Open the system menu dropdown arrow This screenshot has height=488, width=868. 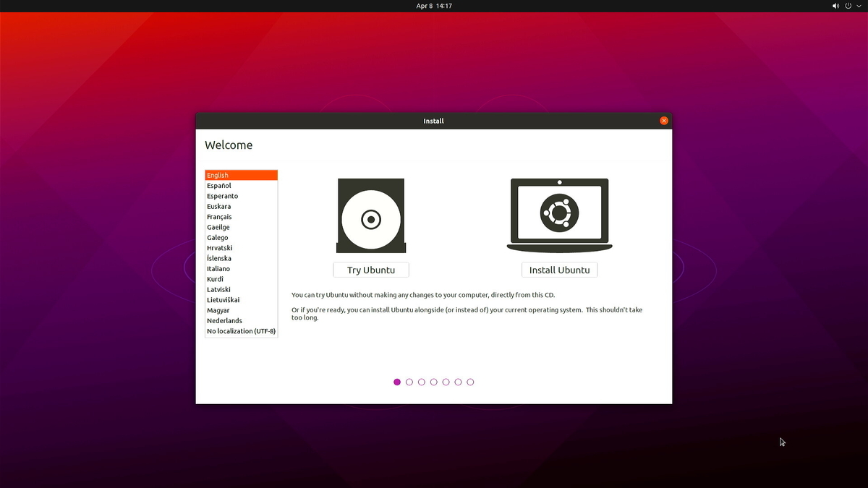(858, 6)
